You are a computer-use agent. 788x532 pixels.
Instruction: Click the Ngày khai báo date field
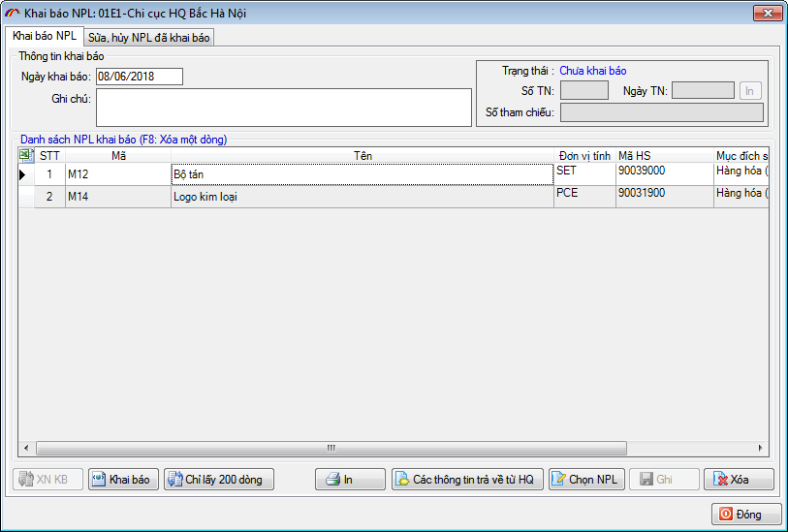coord(139,77)
